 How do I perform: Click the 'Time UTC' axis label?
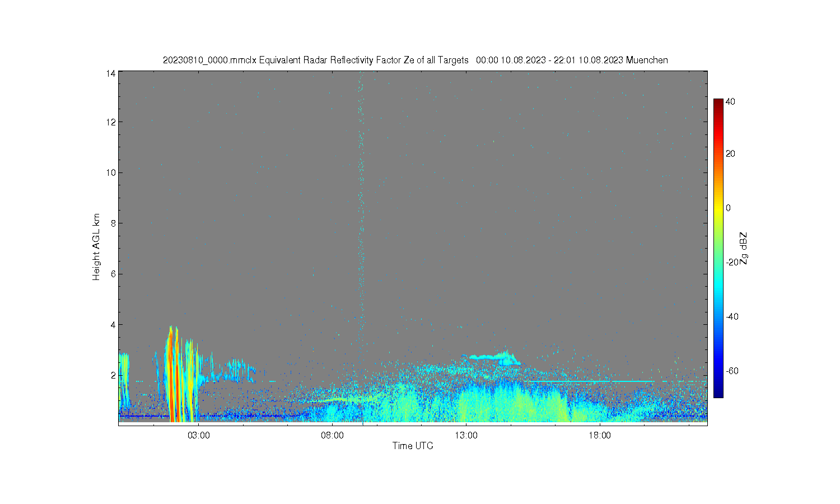413,446
